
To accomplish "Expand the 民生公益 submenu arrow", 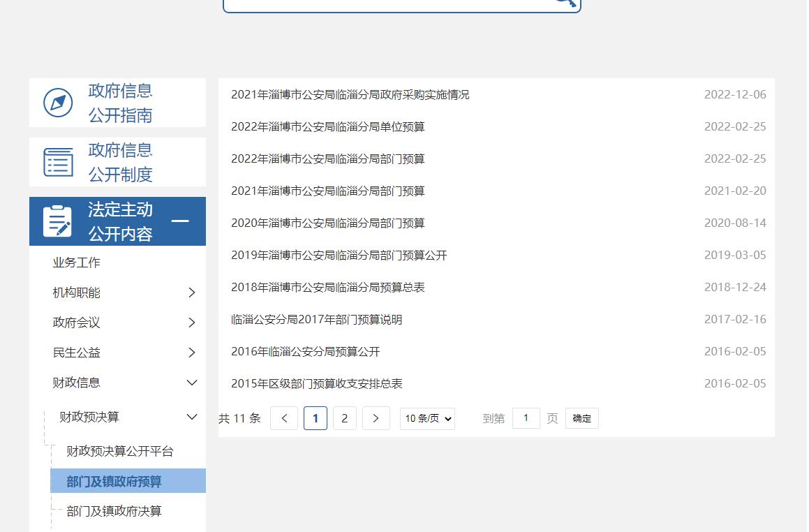I will [192, 353].
